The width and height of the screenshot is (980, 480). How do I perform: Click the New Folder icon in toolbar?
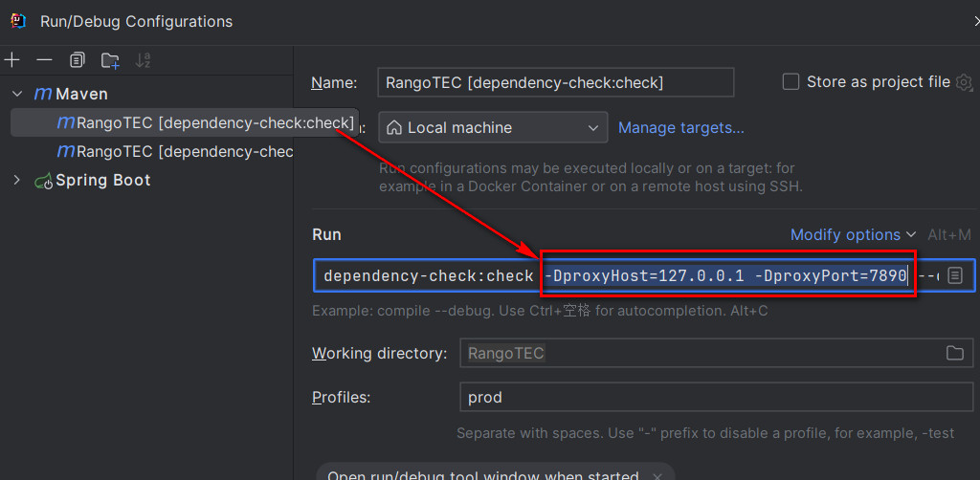pyautogui.click(x=110, y=60)
